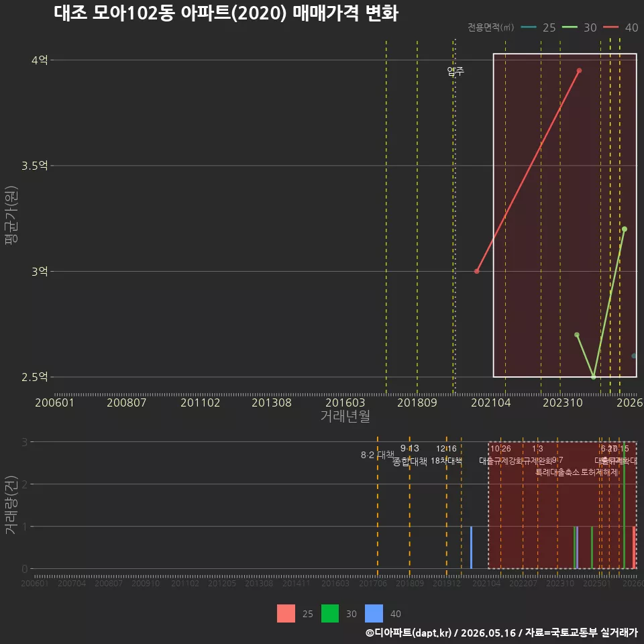This screenshot has width=644, height=644.
Task: Select the red 40 line key in top legend
Action: click(x=610, y=28)
